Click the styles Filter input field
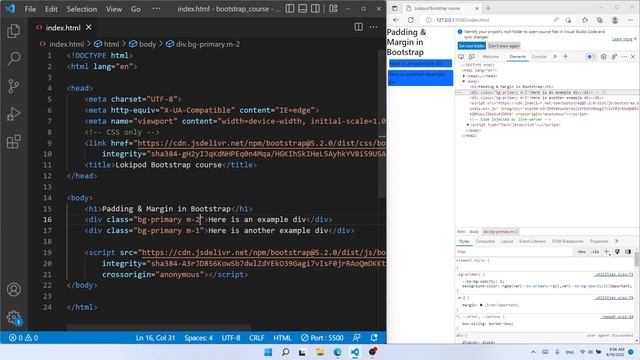The width and height of the screenshot is (640, 360). [x=514, y=252]
